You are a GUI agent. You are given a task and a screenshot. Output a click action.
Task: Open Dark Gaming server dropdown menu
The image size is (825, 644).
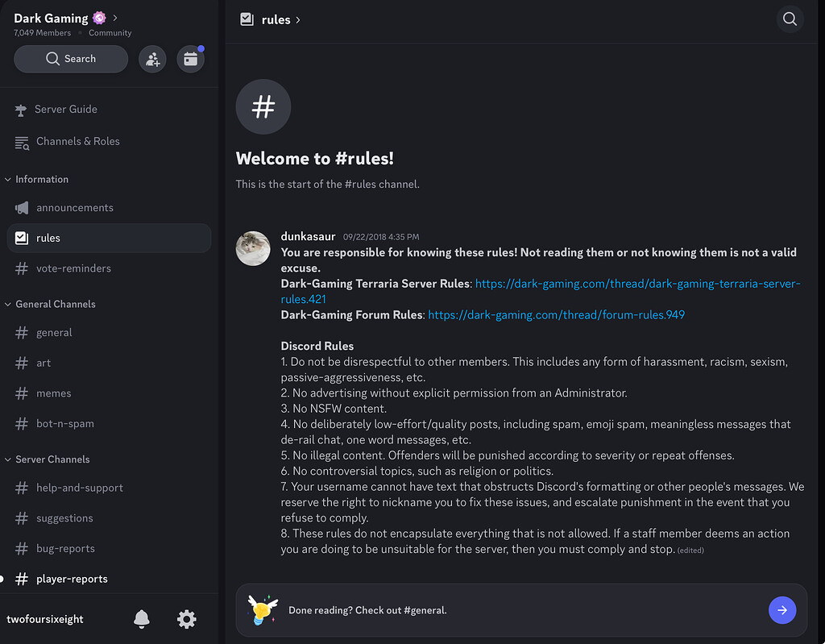tap(66, 18)
